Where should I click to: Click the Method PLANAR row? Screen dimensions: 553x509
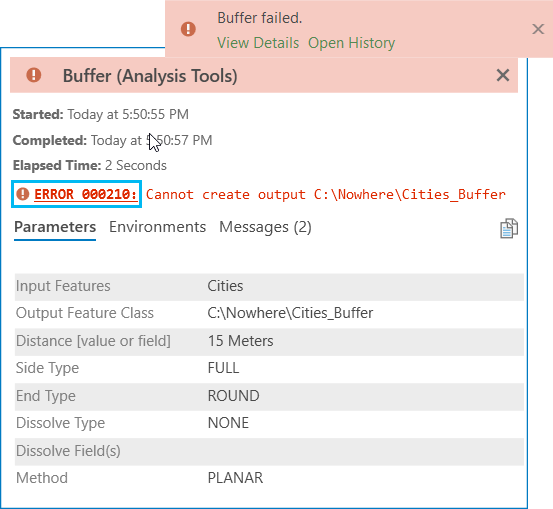coord(269,478)
